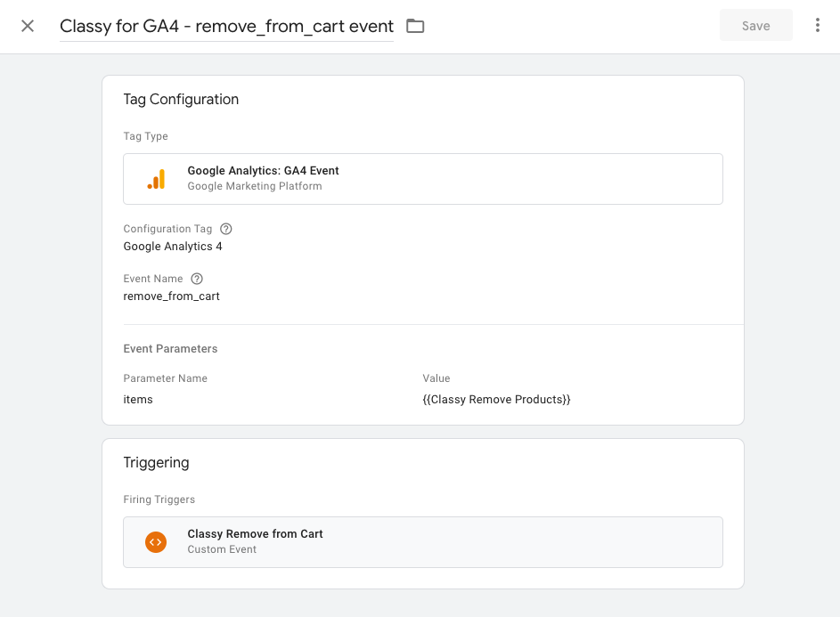This screenshot has width=840, height=617.
Task: Click the Firing Triggers label
Action: [159, 499]
